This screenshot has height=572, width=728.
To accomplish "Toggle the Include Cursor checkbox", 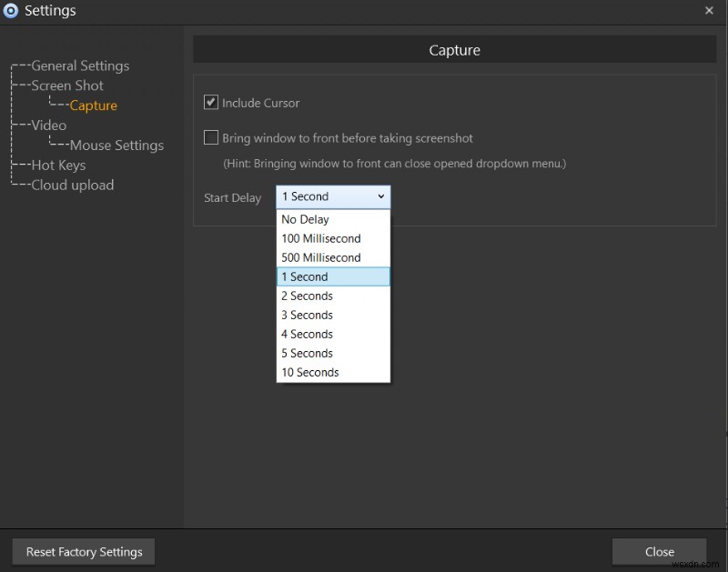I will [x=210, y=102].
